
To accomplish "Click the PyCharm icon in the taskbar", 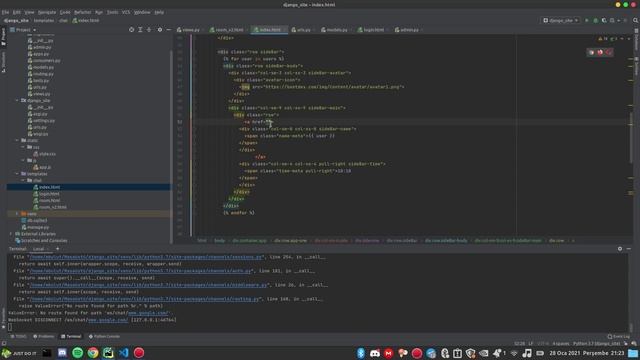I will coord(108,353).
